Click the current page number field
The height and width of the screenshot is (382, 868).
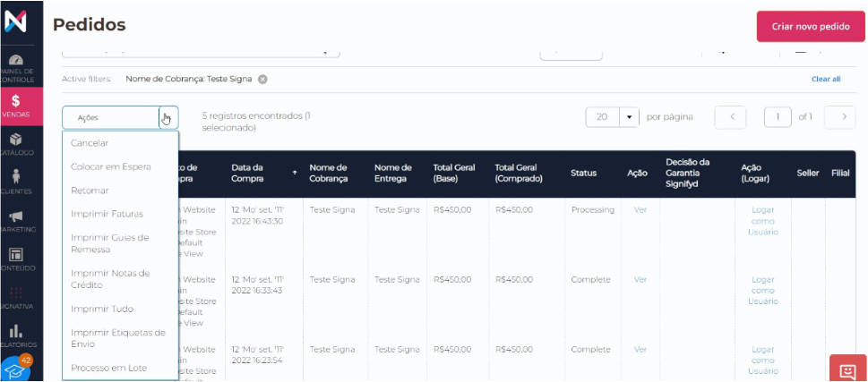[778, 117]
